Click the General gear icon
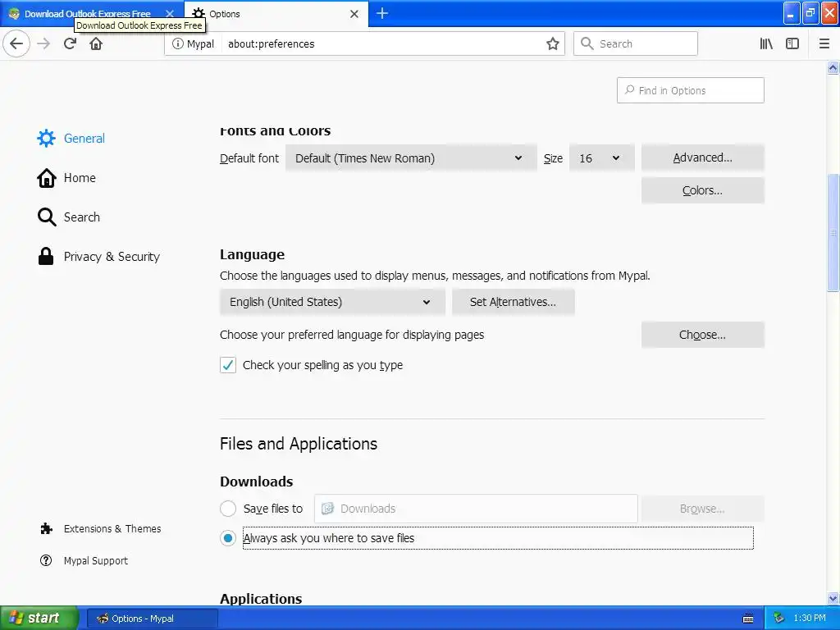 point(46,138)
